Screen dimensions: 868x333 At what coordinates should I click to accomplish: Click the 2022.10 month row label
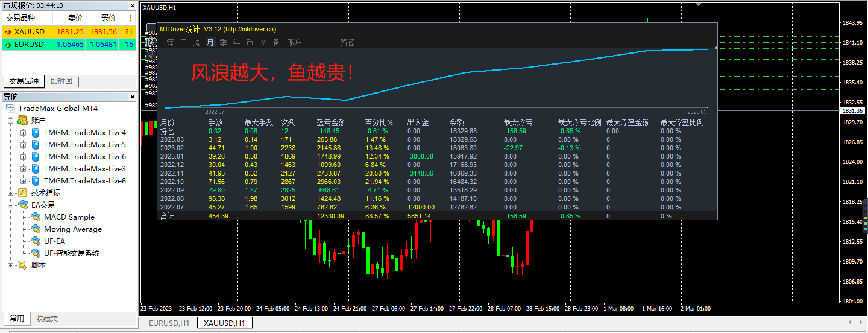click(173, 182)
